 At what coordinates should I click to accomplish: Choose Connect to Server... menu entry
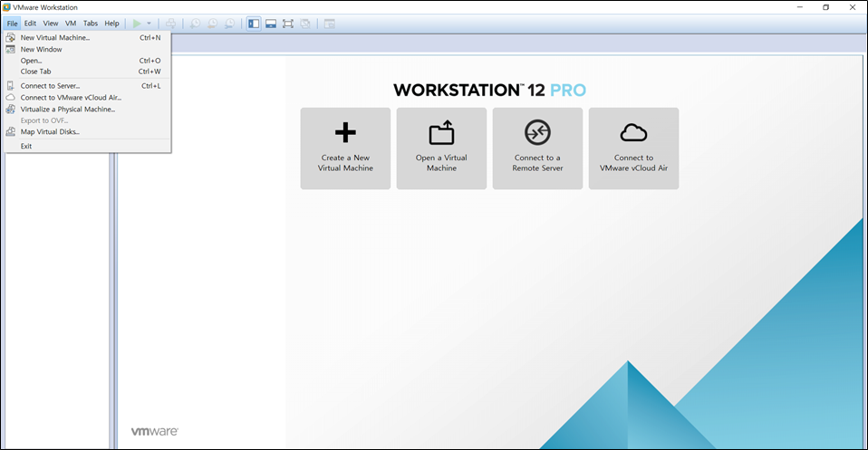[x=88, y=86]
